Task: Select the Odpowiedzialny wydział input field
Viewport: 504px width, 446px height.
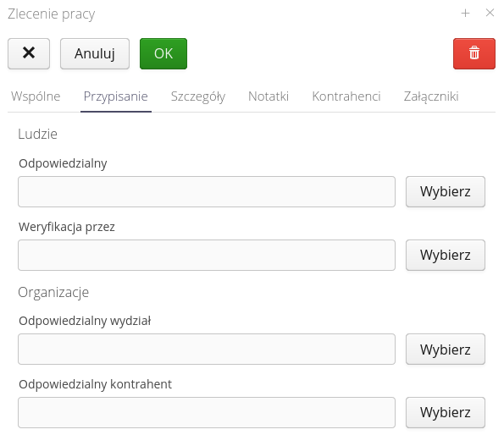Action: click(x=207, y=350)
